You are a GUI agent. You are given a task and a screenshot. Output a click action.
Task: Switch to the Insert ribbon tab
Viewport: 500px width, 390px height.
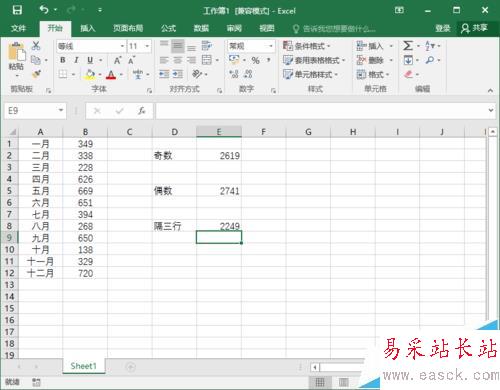(x=88, y=28)
